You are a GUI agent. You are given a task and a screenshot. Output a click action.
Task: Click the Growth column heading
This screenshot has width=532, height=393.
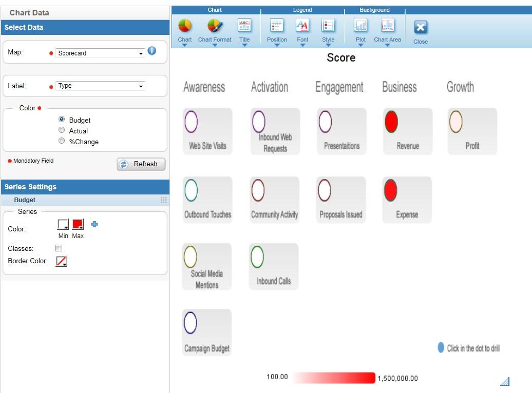[x=460, y=87]
